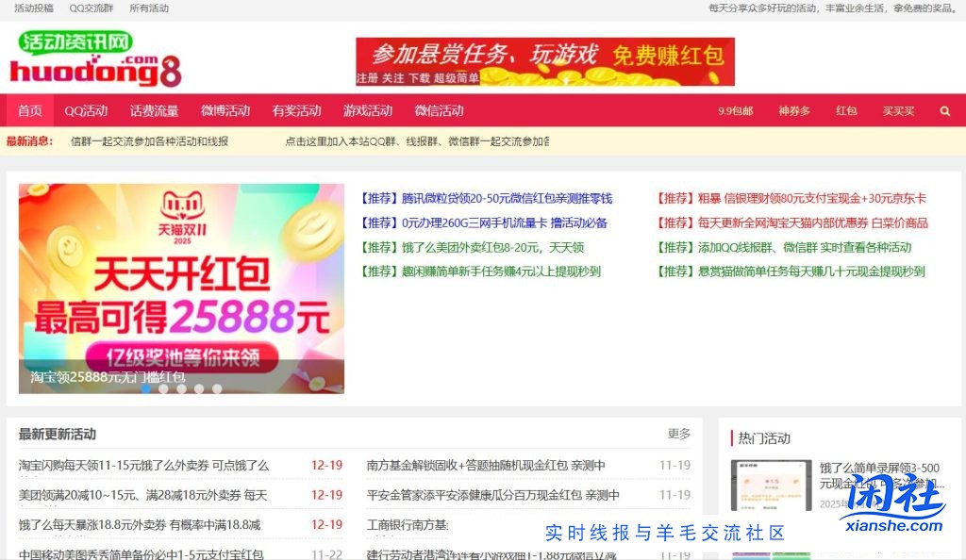Click the 红包 nav link
The width and height of the screenshot is (966, 560).
point(846,110)
